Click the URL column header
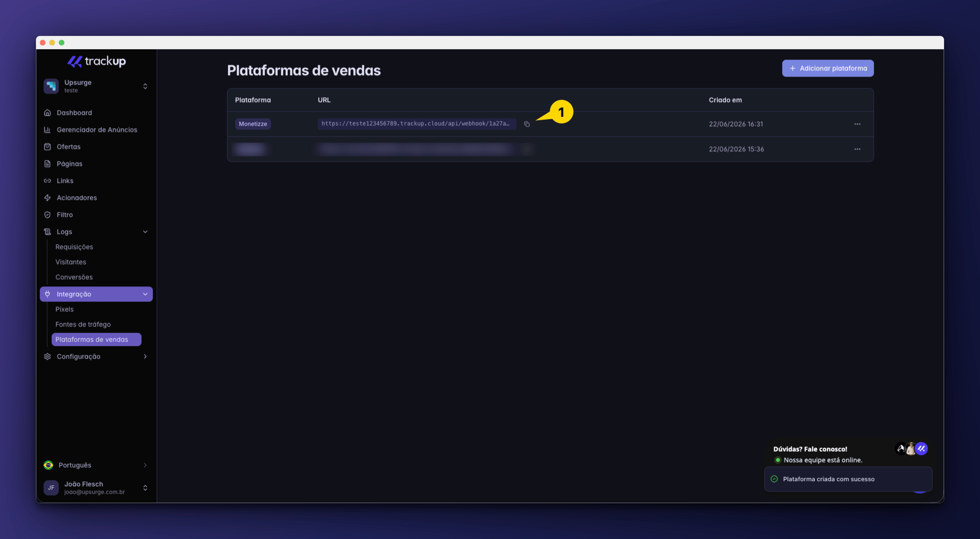This screenshot has height=539, width=980. [324, 100]
